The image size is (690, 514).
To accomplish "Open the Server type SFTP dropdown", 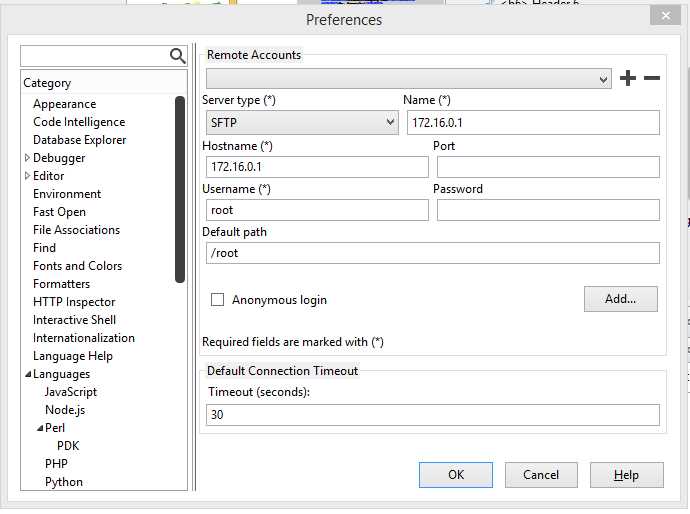I will pos(302,122).
